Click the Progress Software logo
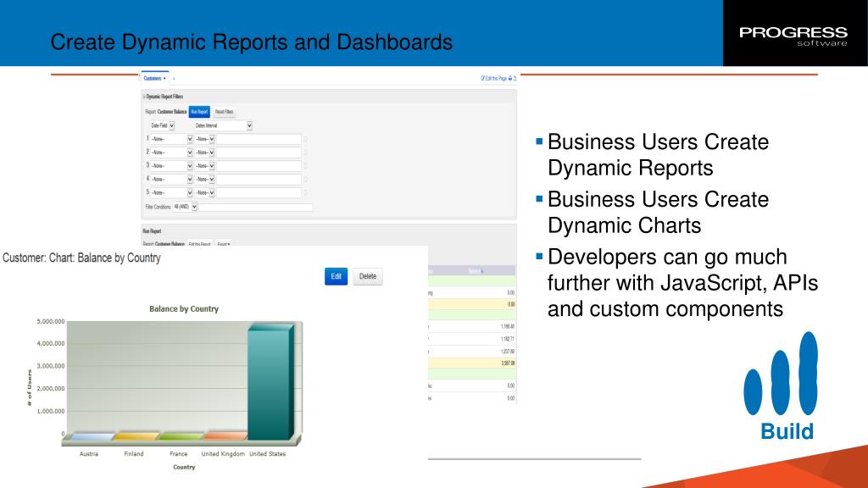 [793, 36]
